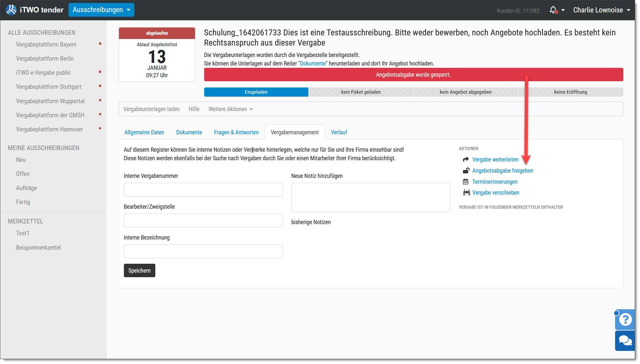Image resolution: width=640 pixels, height=364 pixels.
Task: Click the iTWO tender logo icon
Action: point(11,10)
